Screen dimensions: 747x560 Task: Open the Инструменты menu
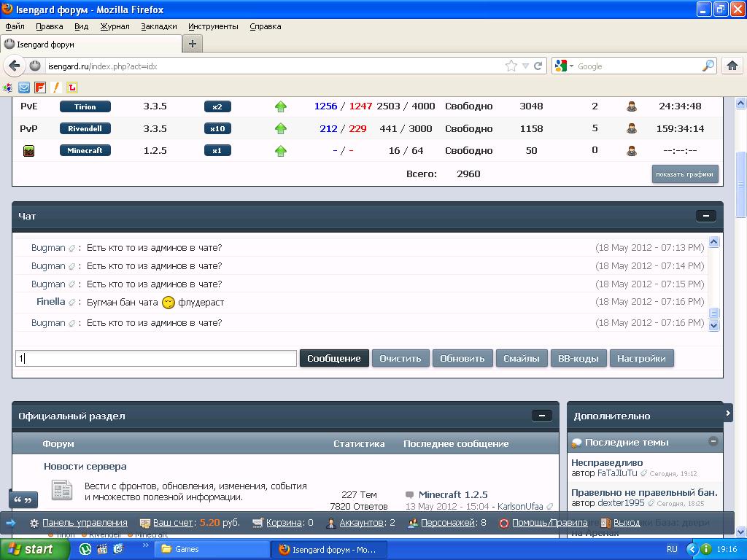pyautogui.click(x=213, y=27)
